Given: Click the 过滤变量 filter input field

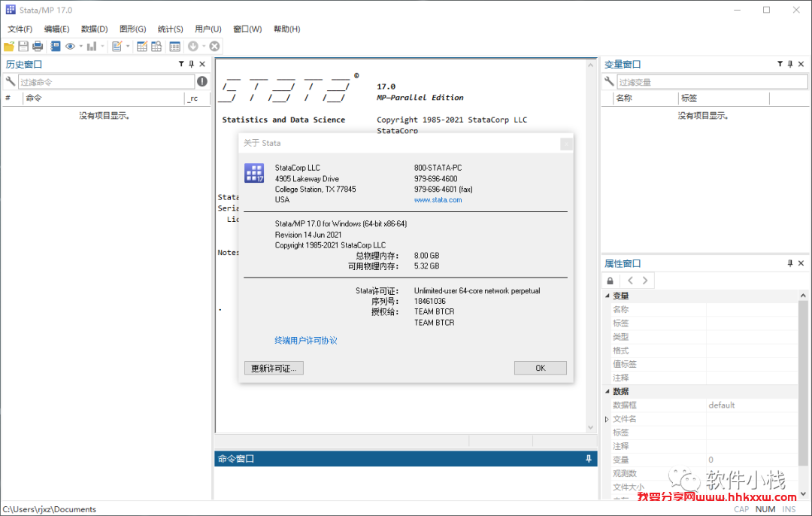Looking at the screenshot, I should tap(712, 82).
